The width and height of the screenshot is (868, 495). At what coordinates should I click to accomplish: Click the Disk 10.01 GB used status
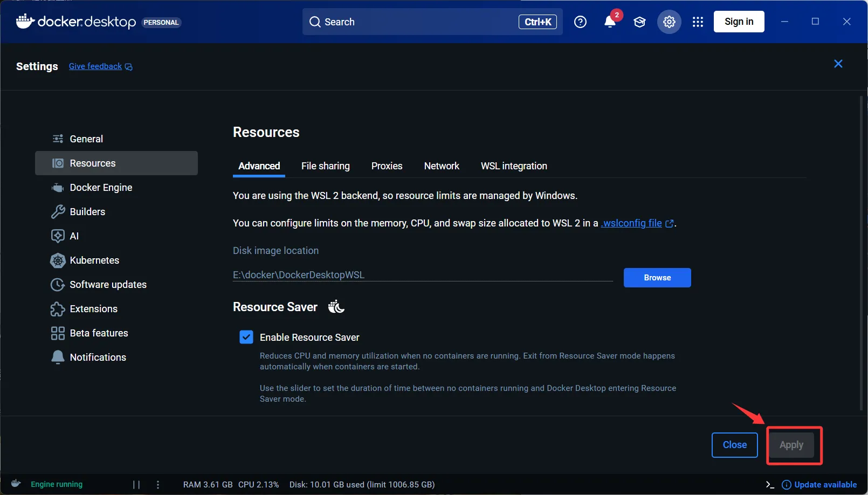pyautogui.click(x=362, y=484)
